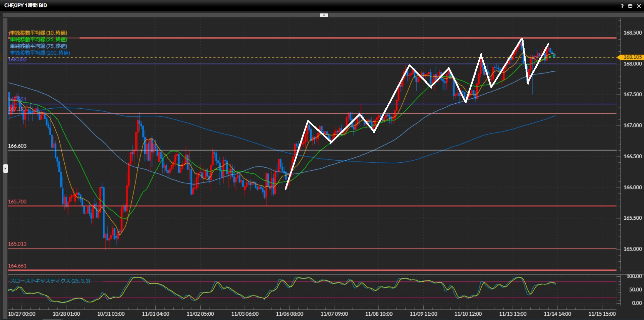Click the purple 168.000 line label
644x320 pixels.
[17, 60]
